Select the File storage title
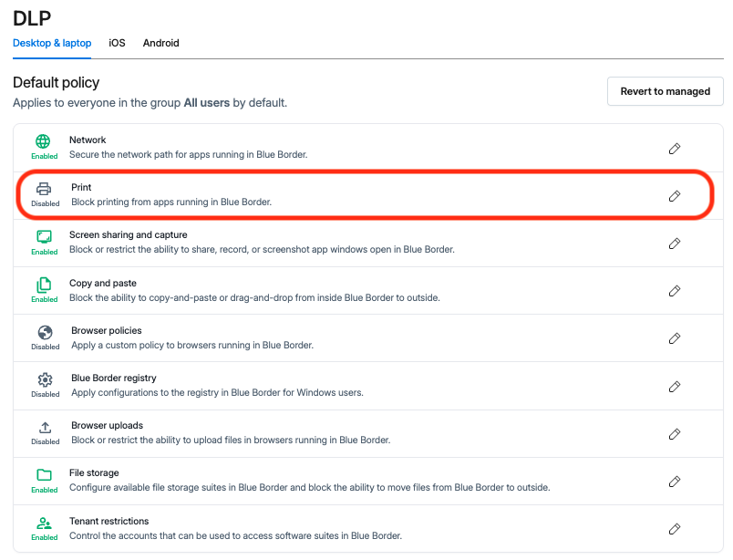 (x=94, y=473)
